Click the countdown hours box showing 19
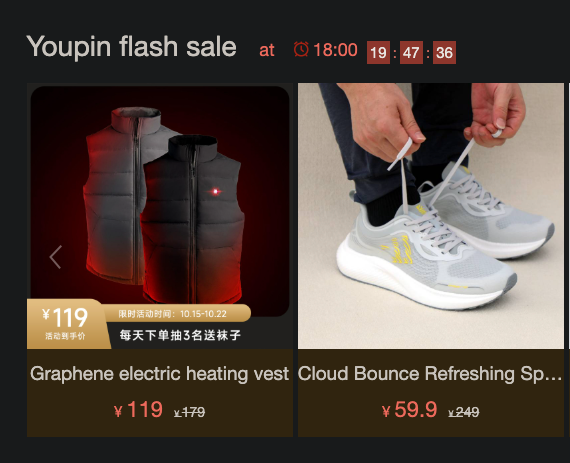The height and width of the screenshot is (463, 570). [x=378, y=53]
